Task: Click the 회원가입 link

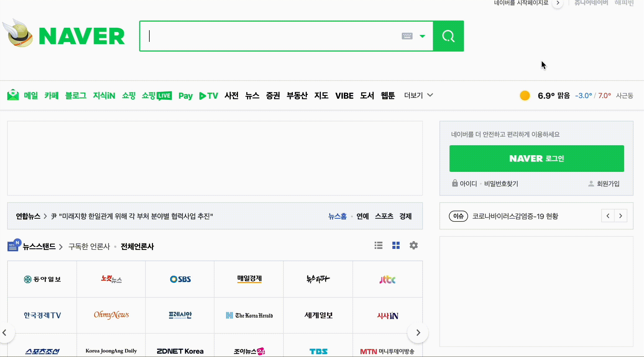Action: pyautogui.click(x=608, y=183)
